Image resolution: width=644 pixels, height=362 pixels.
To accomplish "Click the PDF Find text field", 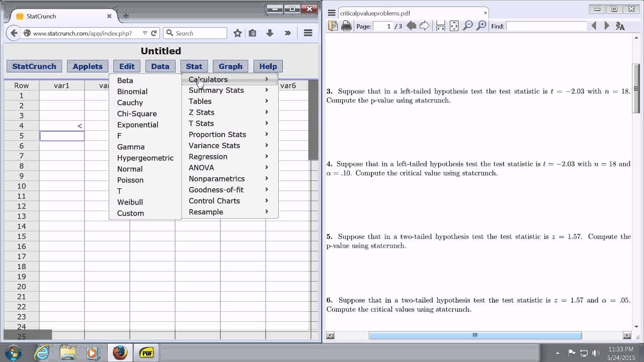I will pyautogui.click(x=546, y=26).
